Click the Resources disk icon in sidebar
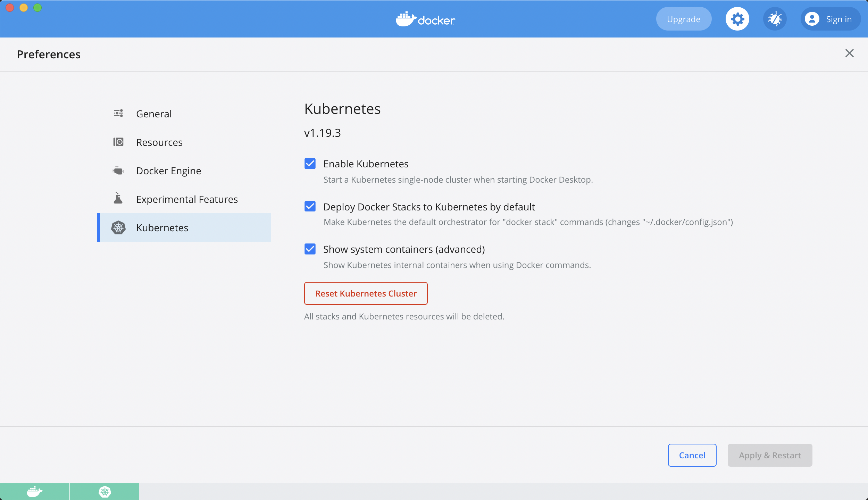The image size is (868, 500). [x=118, y=142]
